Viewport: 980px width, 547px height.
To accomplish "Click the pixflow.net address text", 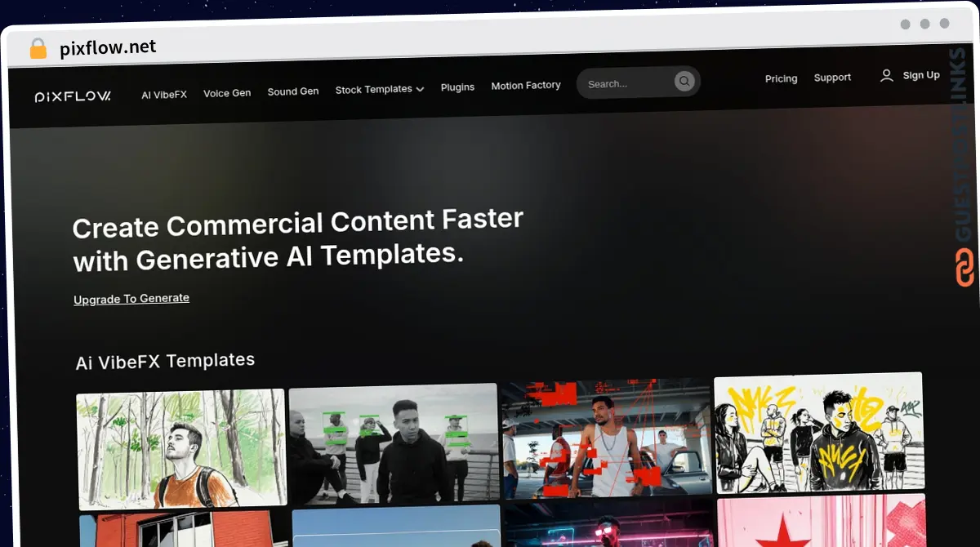I will pos(108,48).
